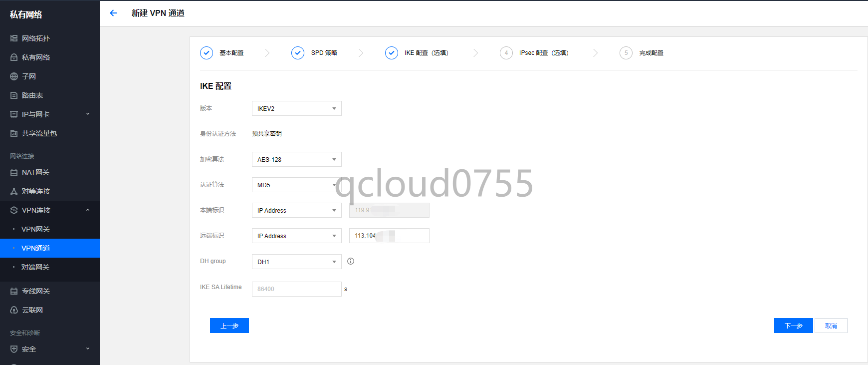Click the 基本配置 step checkmark circle
The width and height of the screenshot is (868, 365).
click(207, 53)
